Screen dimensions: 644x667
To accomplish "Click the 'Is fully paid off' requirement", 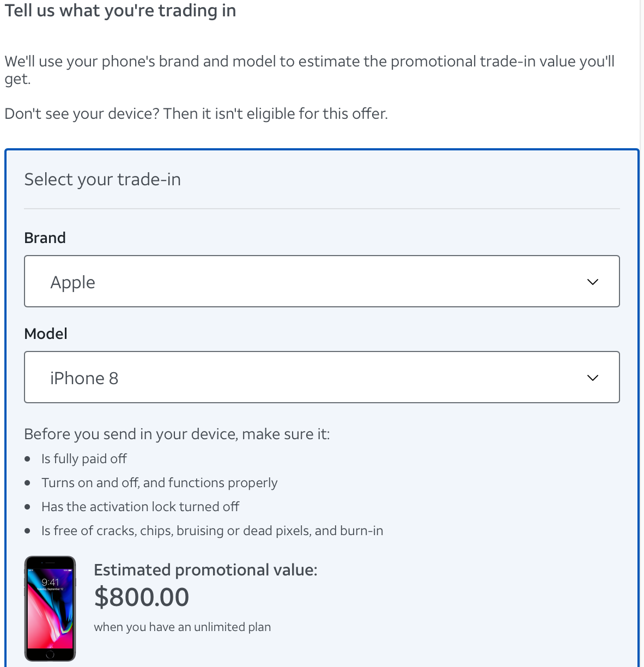I will [84, 459].
